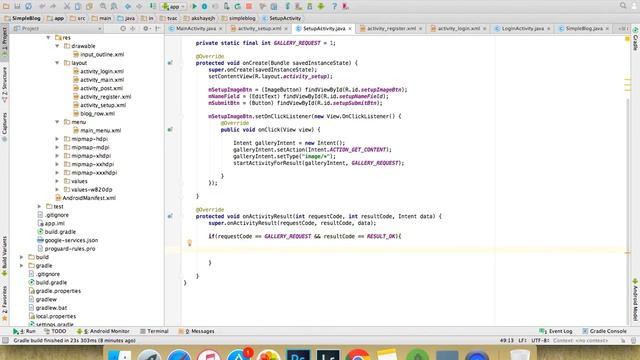Switch to the activity_register.xml tab
640x360 pixels.
(391, 29)
